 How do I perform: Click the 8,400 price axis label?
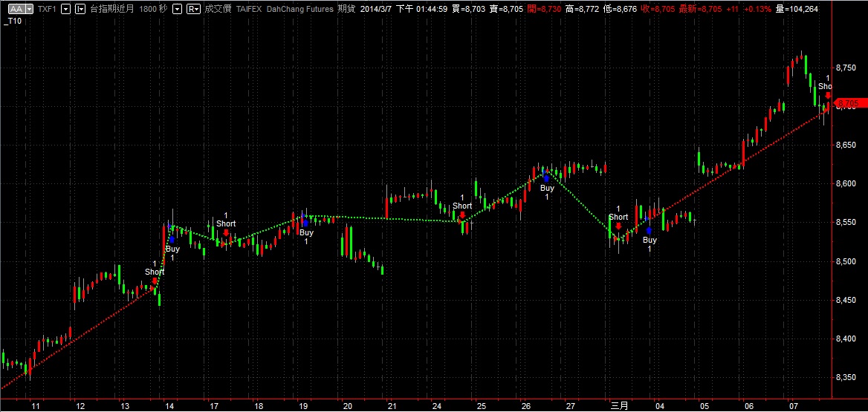pyautogui.click(x=847, y=339)
